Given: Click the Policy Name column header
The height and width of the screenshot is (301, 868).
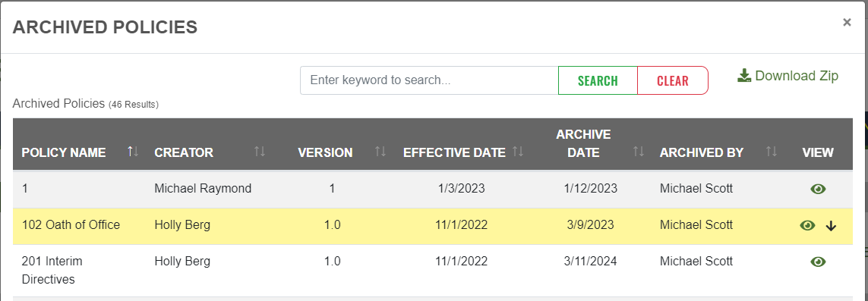Looking at the screenshot, I should (x=64, y=152).
